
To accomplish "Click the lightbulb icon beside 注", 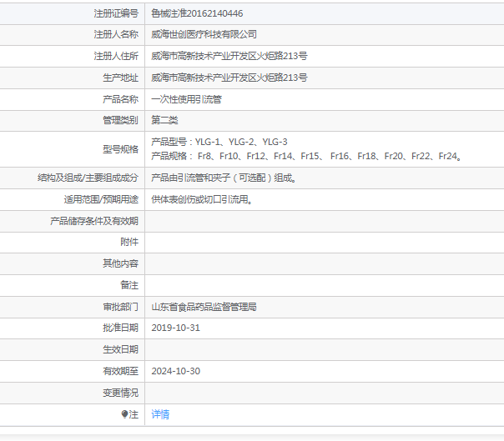I will (x=124, y=414).
